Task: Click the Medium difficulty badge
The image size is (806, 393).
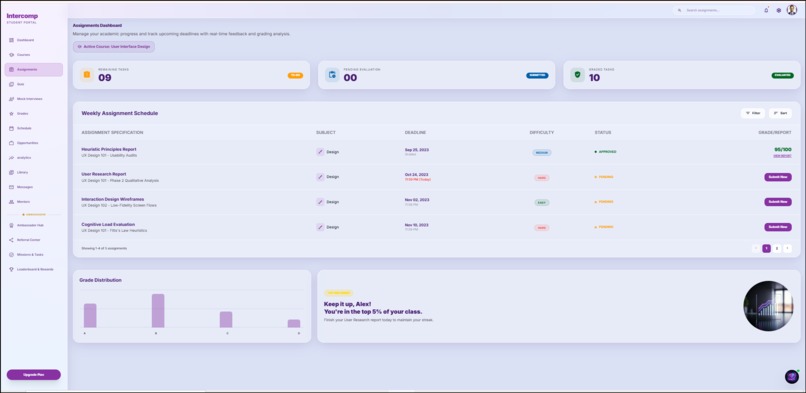Action: (x=542, y=153)
